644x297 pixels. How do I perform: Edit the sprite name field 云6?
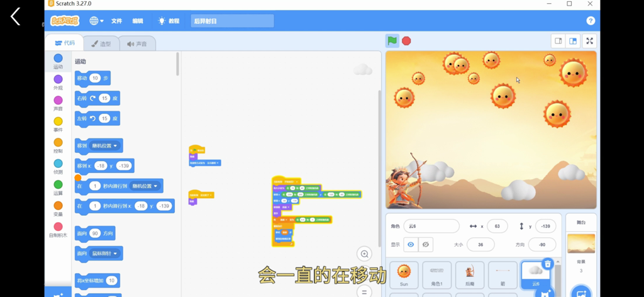[x=431, y=226]
